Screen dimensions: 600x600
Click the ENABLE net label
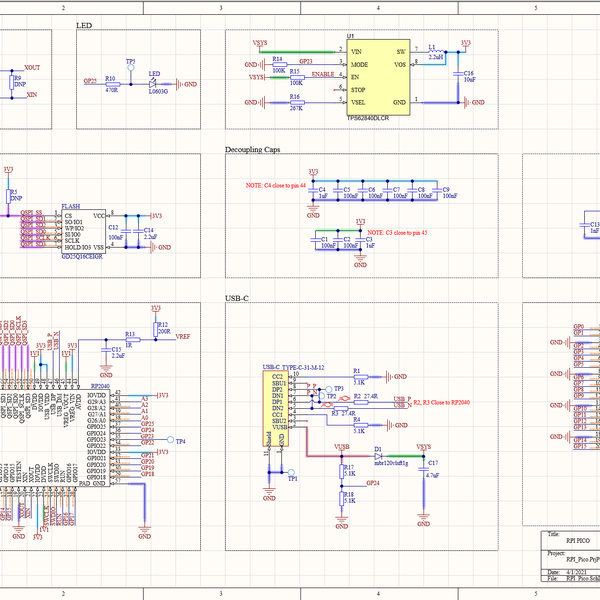point(323,74)
